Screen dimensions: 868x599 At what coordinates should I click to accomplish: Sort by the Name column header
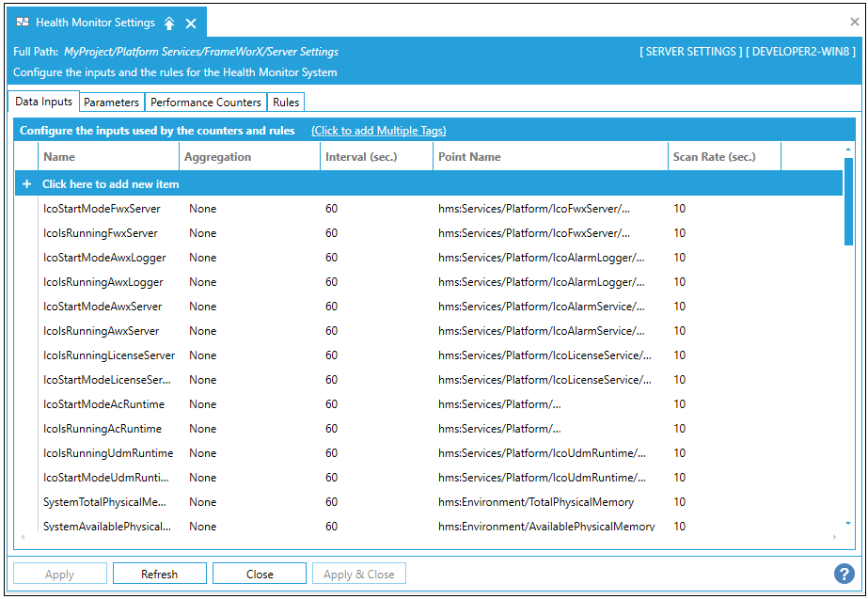click(59, 157)
